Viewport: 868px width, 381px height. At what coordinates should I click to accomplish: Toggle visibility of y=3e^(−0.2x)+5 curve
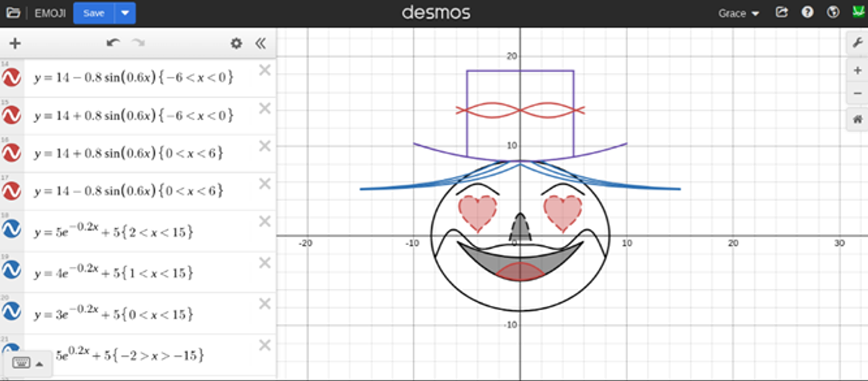[12, 312]
